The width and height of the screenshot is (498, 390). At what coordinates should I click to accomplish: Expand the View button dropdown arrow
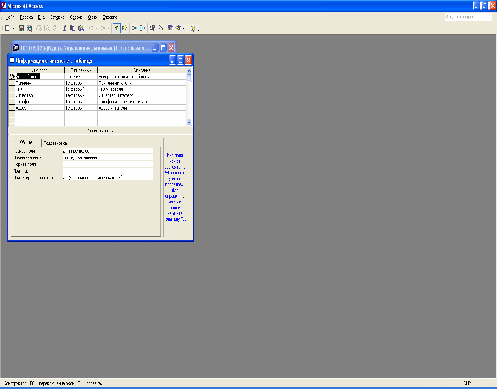13,28
